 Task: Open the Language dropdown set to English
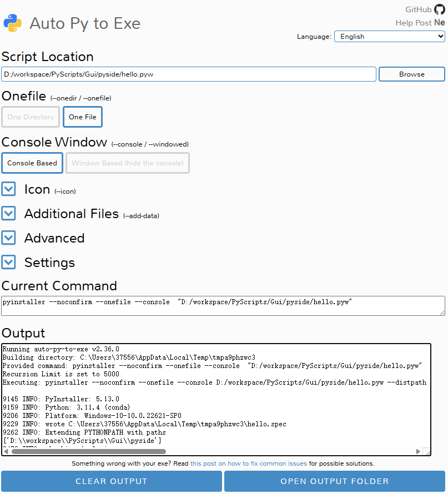coord(389,37)
